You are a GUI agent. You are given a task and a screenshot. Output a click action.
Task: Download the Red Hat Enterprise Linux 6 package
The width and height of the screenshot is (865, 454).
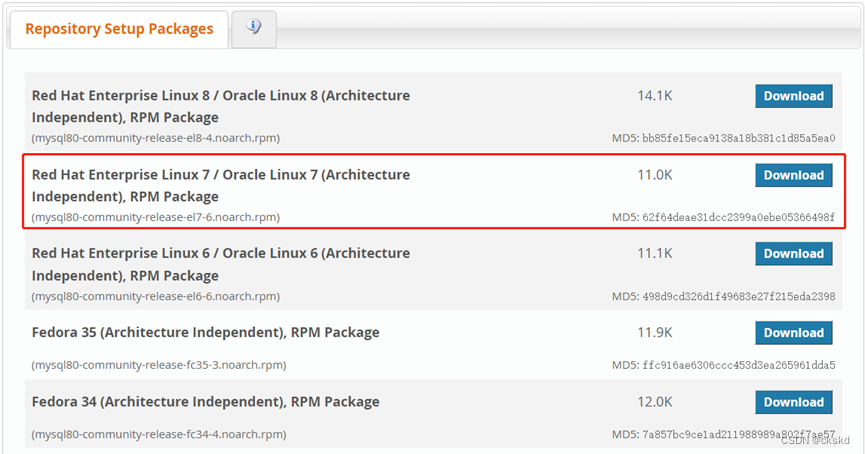[x=793, y=254]
